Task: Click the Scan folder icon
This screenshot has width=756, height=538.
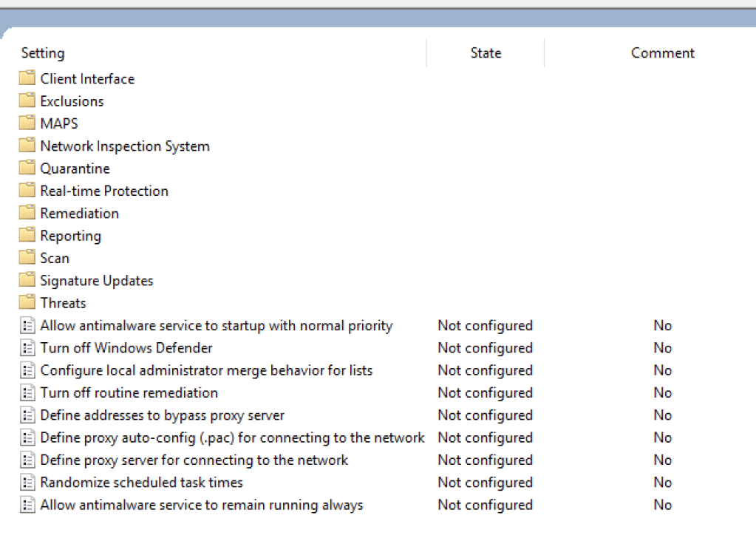Action: (27, 258)
